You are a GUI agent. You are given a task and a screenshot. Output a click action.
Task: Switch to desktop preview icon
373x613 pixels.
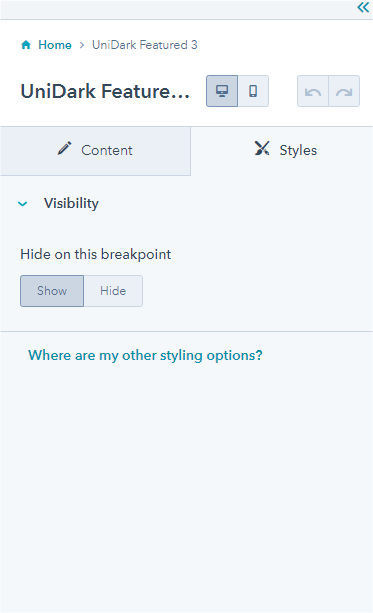coord(222,91)
